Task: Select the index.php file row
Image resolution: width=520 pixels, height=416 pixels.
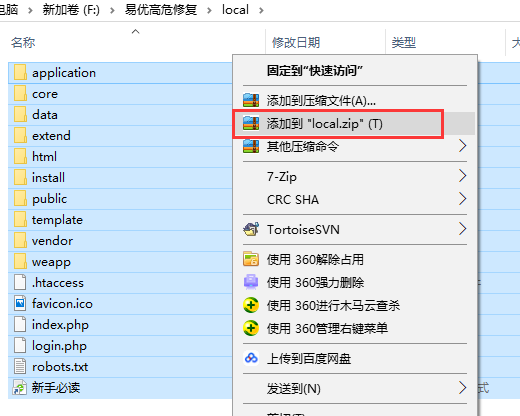Action: (120, 325)
